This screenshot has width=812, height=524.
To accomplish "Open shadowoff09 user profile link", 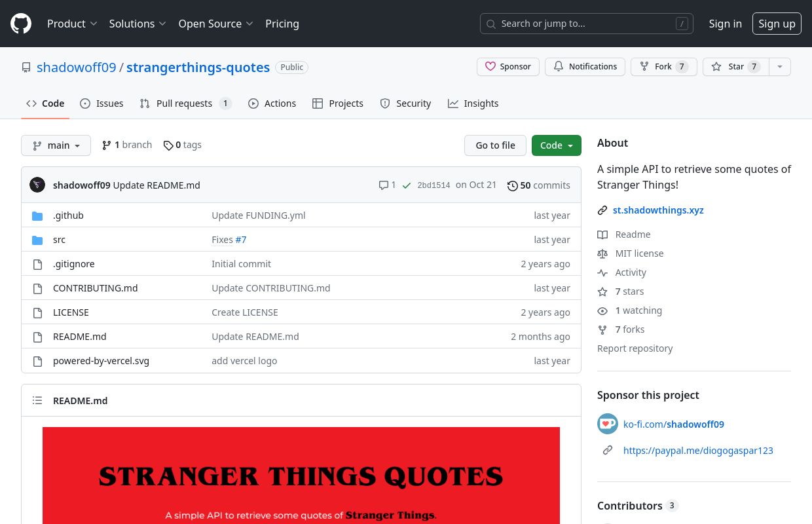I will pyautogui.click(x=77, y=67).
